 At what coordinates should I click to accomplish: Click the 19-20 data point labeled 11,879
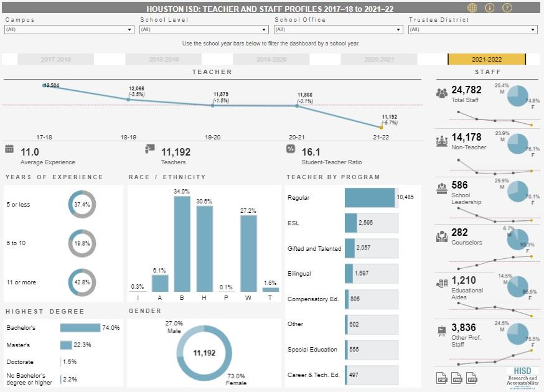click(213, 105)
